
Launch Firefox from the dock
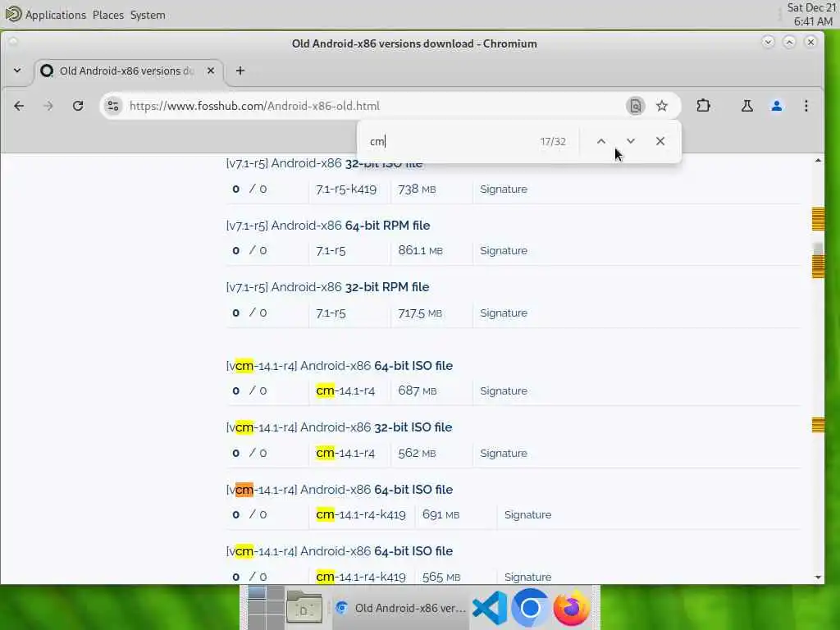click(x=572, y=608)
